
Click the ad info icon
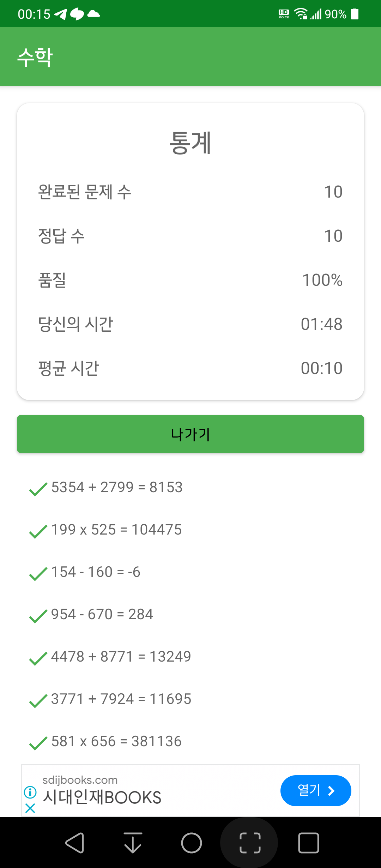(x=30, y=792)
